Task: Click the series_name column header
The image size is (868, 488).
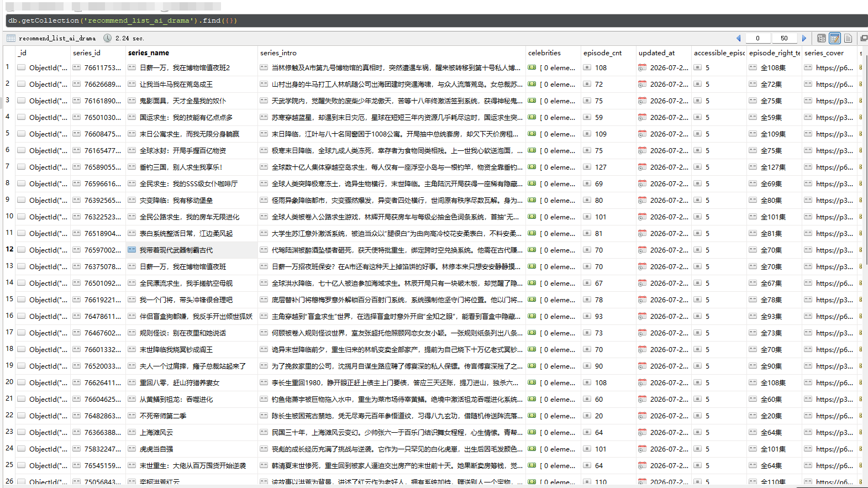Action: 192,53
